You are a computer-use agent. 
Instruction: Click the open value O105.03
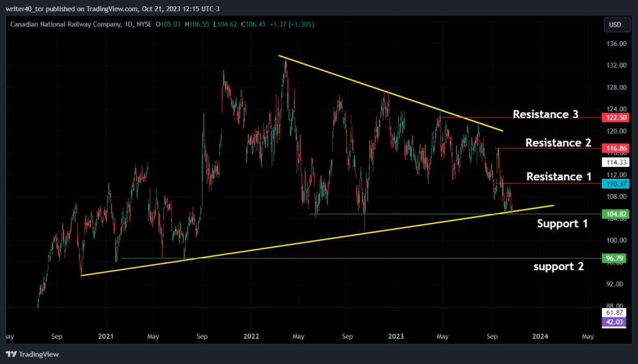click(168, 24)
